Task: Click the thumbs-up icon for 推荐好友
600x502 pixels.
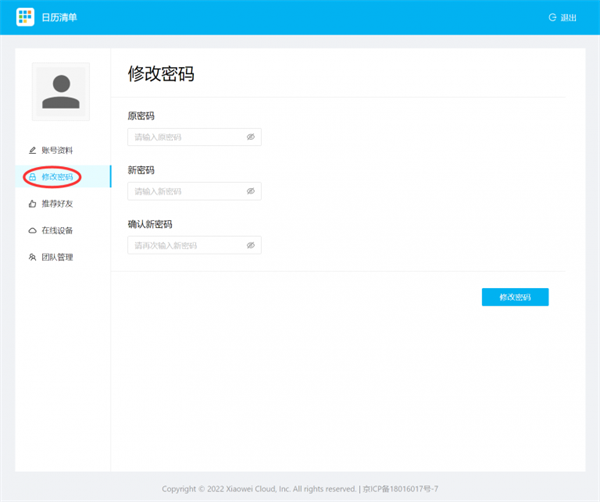Action: click(32, 204)
